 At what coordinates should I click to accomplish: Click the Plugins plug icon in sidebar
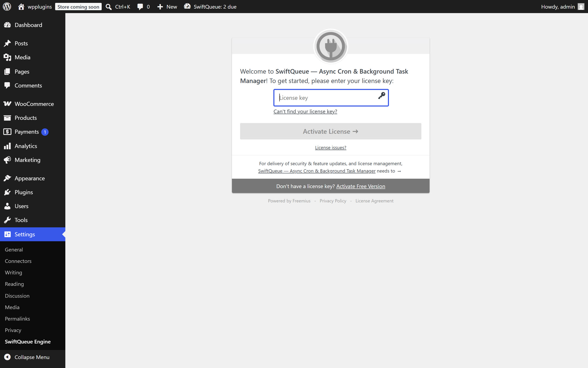pyautogui.click(x=7, y=192)
